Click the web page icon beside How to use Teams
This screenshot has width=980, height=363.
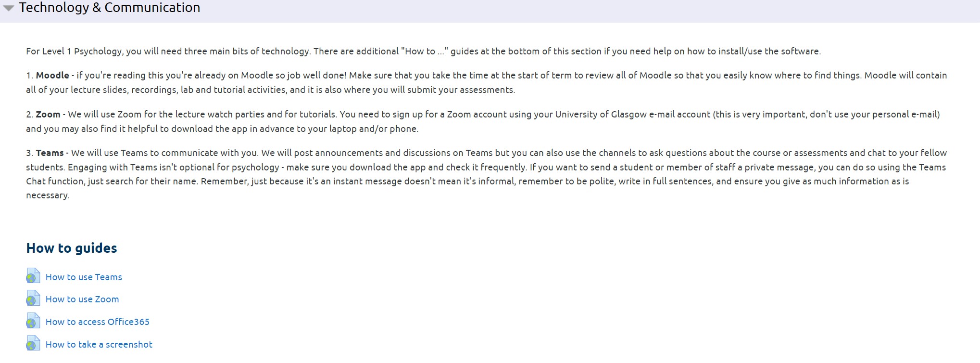pos(33,276)
